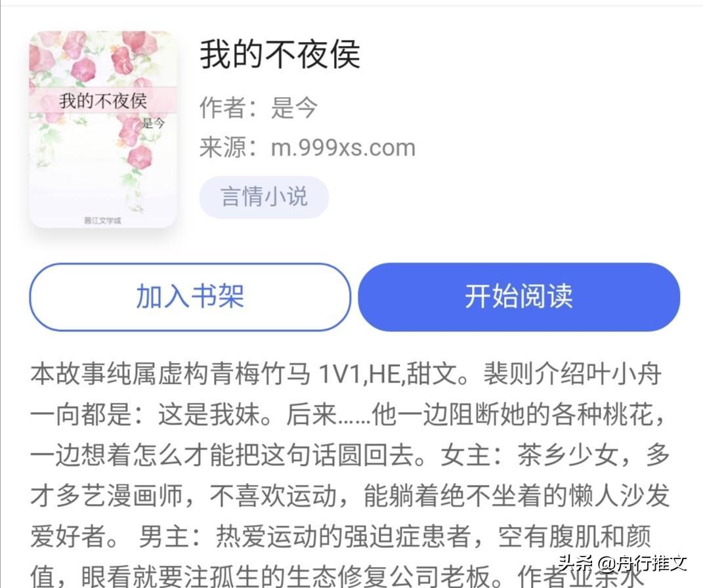
Task: Tap the 晋江文学城 label on cover
Action: click(x=102, y=220)
